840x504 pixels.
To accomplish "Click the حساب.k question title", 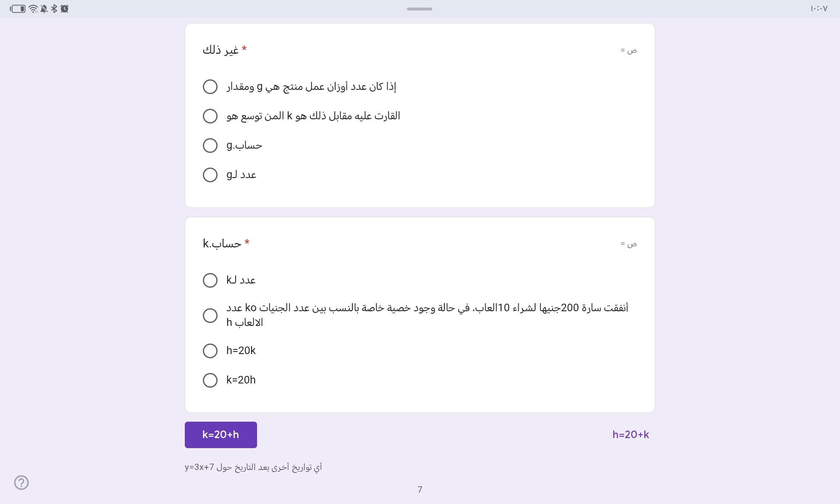I will pos(222,244).
